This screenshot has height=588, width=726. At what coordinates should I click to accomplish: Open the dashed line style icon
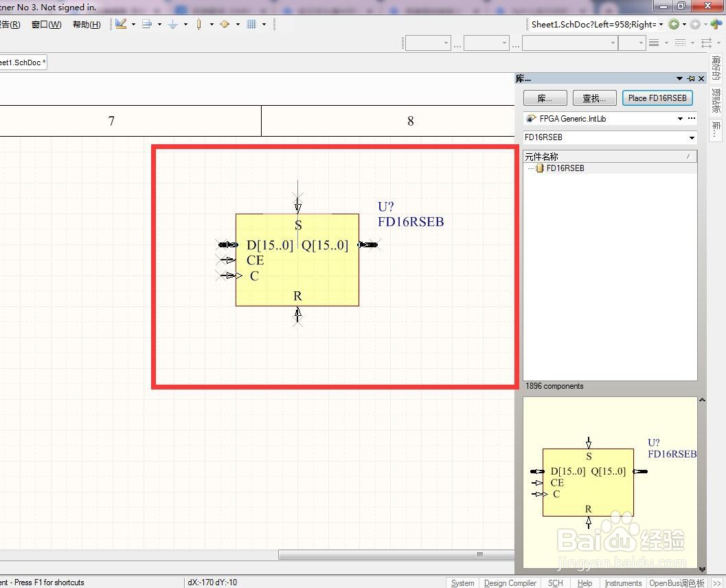point(680,43)
